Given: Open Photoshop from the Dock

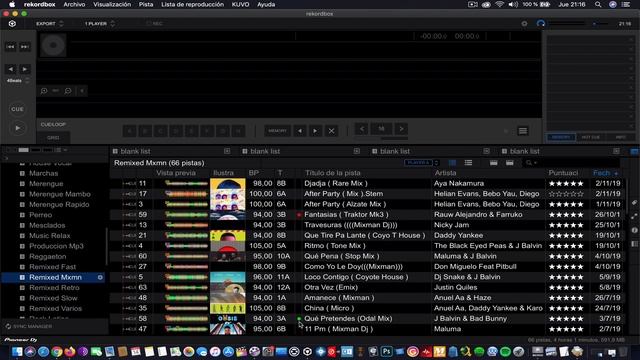Looking at the screenshot, I should pyautogui.click(x=387, y=351).
